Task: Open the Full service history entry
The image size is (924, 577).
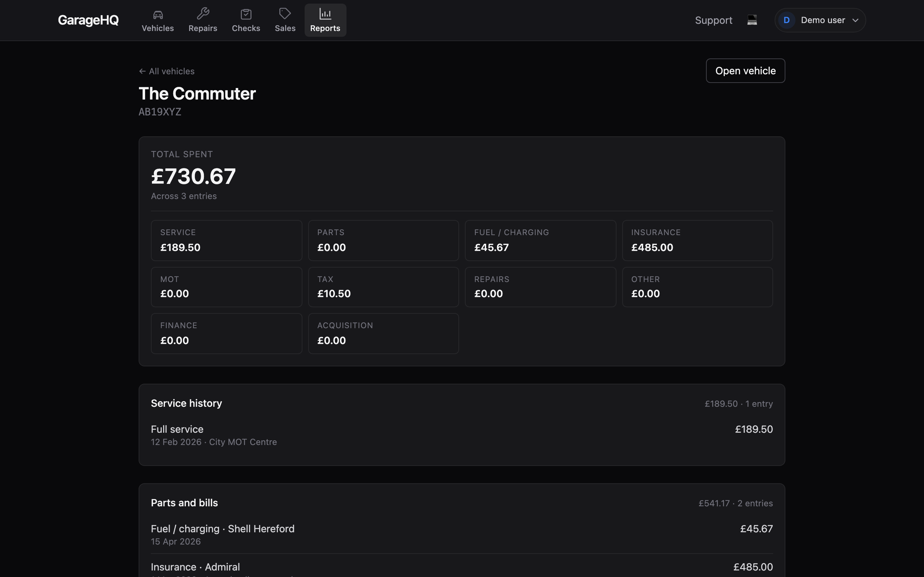Action: point(462,435)
